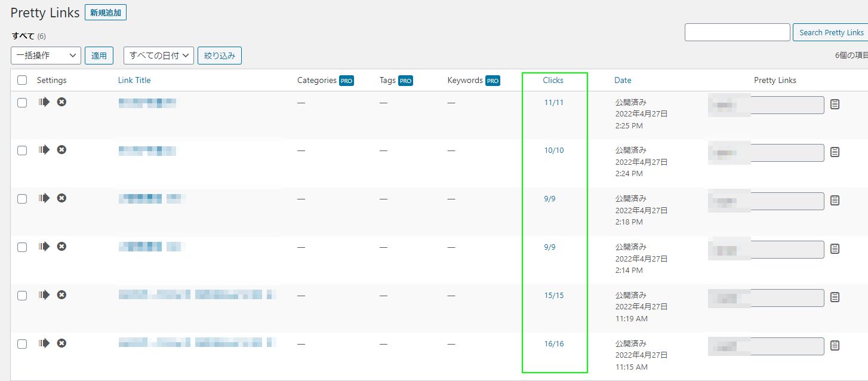This screenshot has height=381, width=868.
Task: Copy pretty link with clipboard icon, 15/15 row
Action: (x=835, y=297)
